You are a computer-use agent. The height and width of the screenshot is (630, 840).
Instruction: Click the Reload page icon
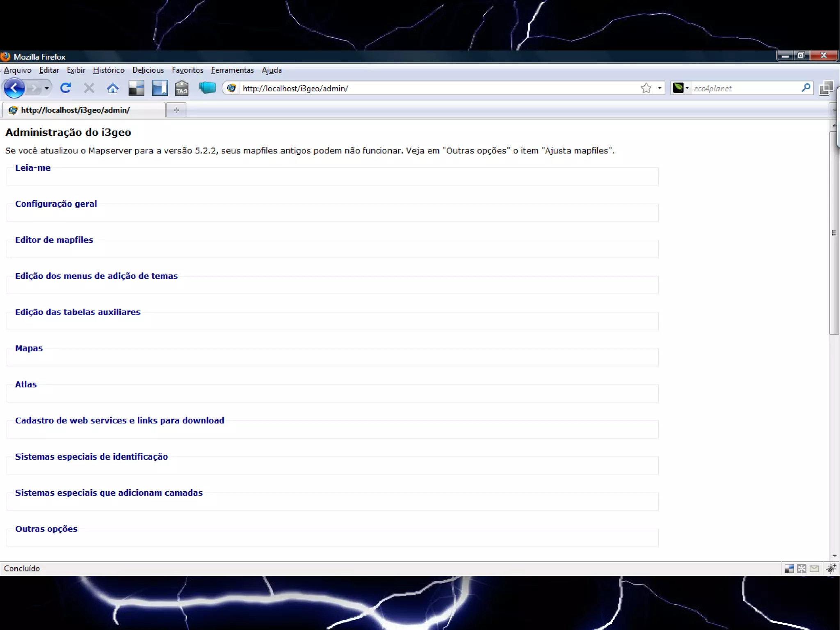click(x=66, y=88)
